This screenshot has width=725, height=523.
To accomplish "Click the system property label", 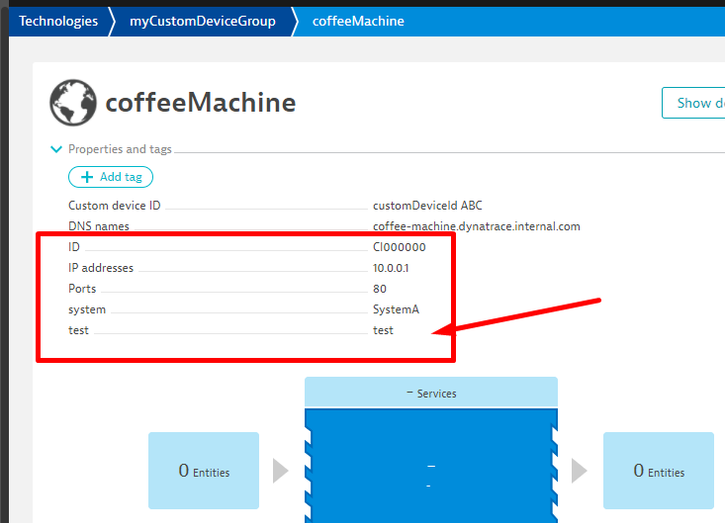I will click(x=87, y=309).
